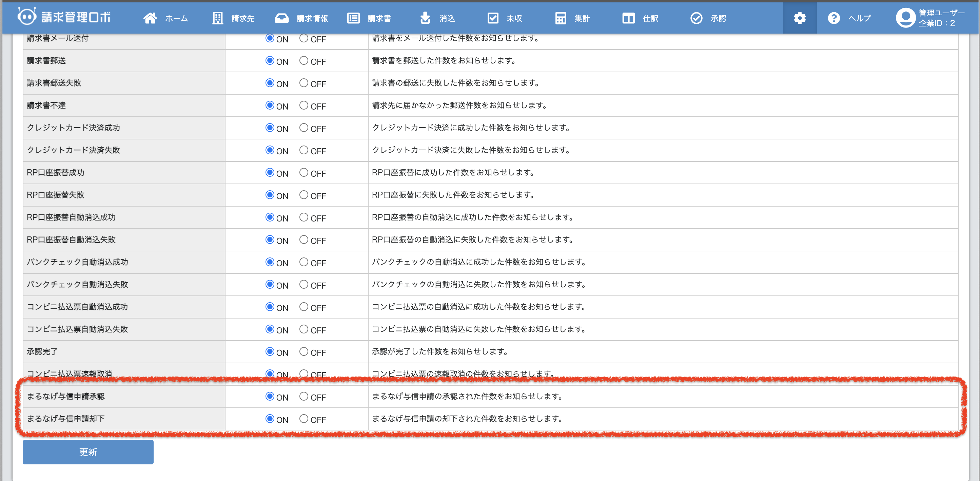This screenshot has height=481, width=980.
Task: Open the 消込 menu label
Action: click(447, 18)
